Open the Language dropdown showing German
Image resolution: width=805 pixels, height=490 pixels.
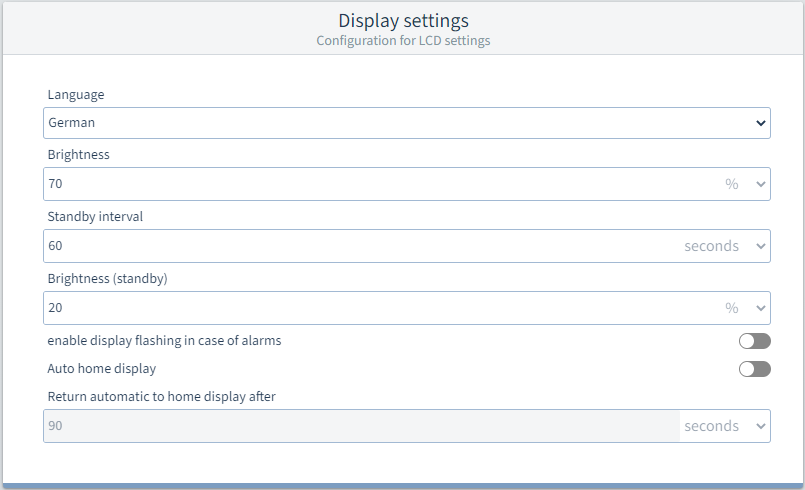(407, 123)
